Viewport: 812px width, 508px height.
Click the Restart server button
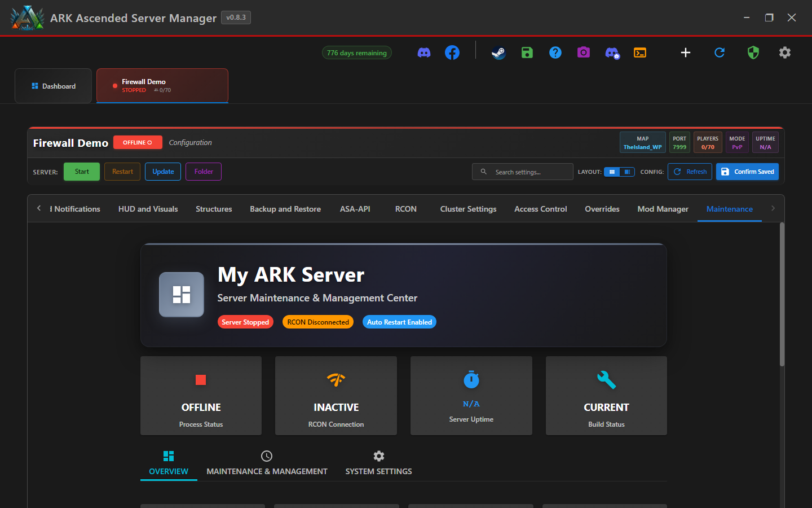[122, 172]
